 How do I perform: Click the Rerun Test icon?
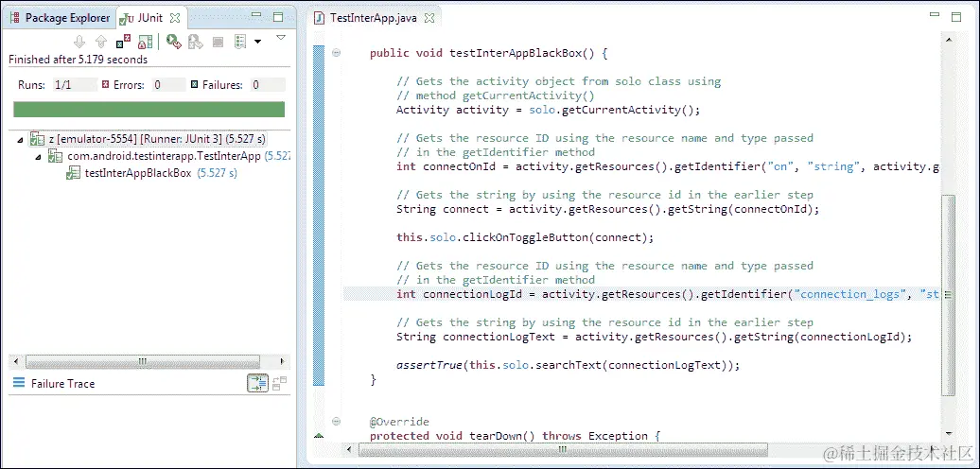[x=174, y=42]
